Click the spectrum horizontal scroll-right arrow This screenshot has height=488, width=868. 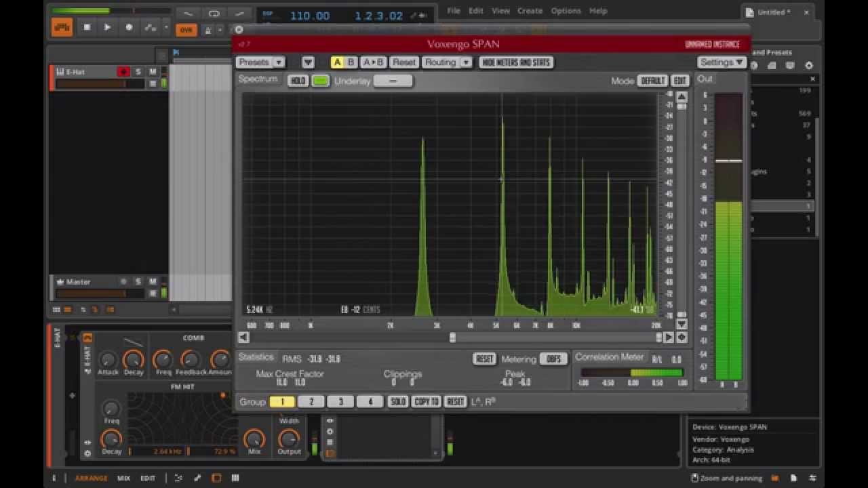click(x=669, y=338)
